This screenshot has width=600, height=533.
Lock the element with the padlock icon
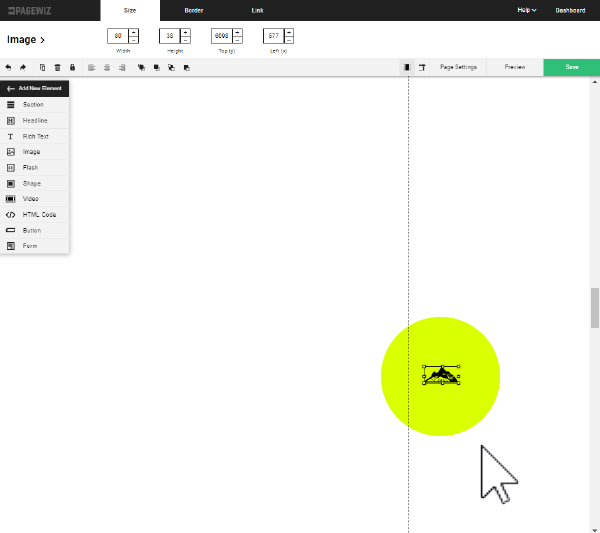click(72, 67)
